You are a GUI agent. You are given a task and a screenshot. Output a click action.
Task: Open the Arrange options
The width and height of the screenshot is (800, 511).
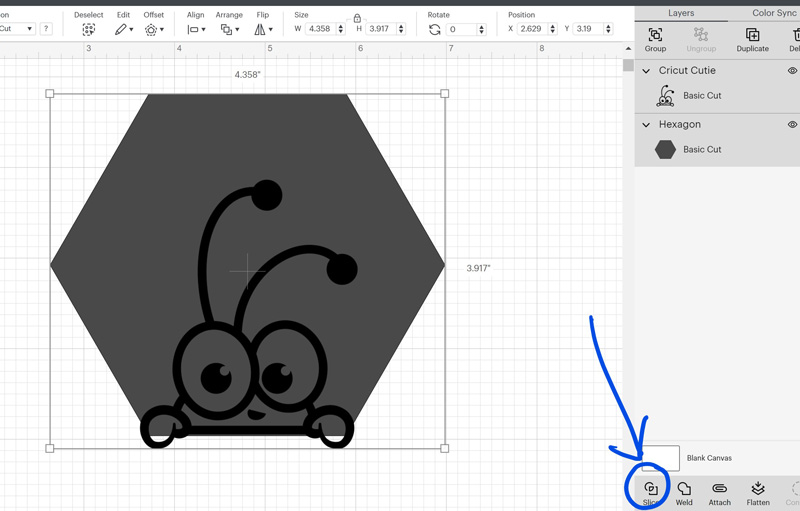tap(226, 30)
